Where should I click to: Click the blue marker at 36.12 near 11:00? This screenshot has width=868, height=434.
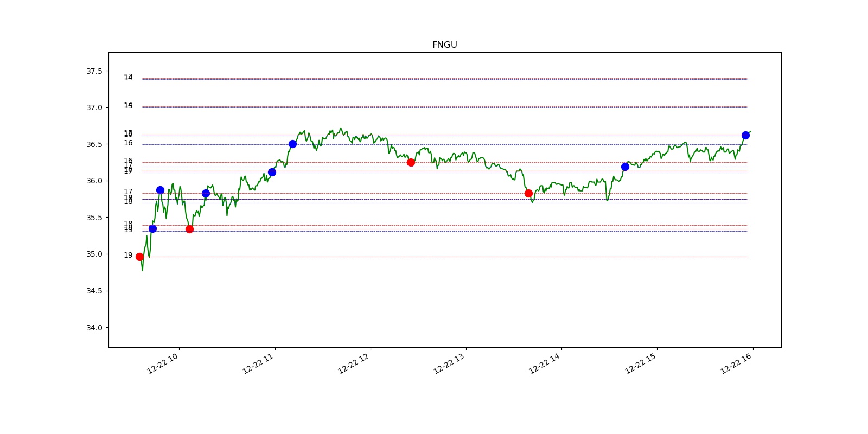[272, 172]
